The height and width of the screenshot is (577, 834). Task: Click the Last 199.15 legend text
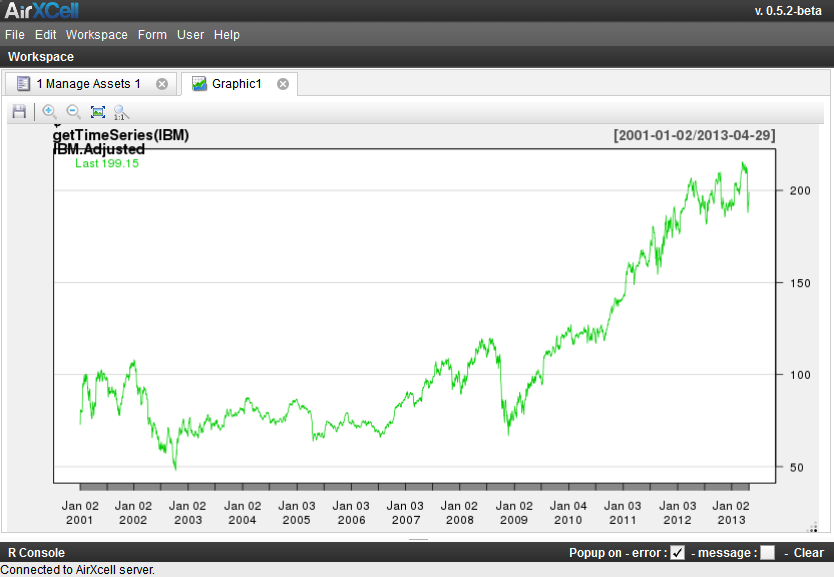tap(107, 163)
